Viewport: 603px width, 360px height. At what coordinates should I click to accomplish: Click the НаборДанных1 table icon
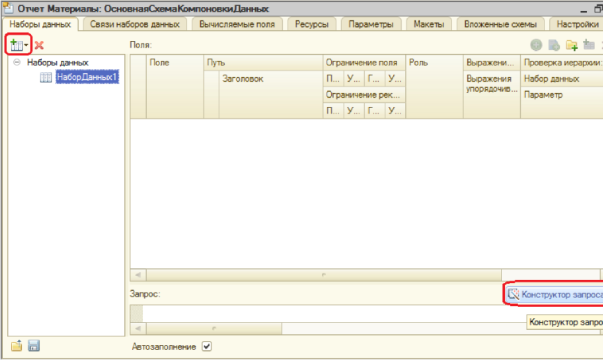click(46, 77)
